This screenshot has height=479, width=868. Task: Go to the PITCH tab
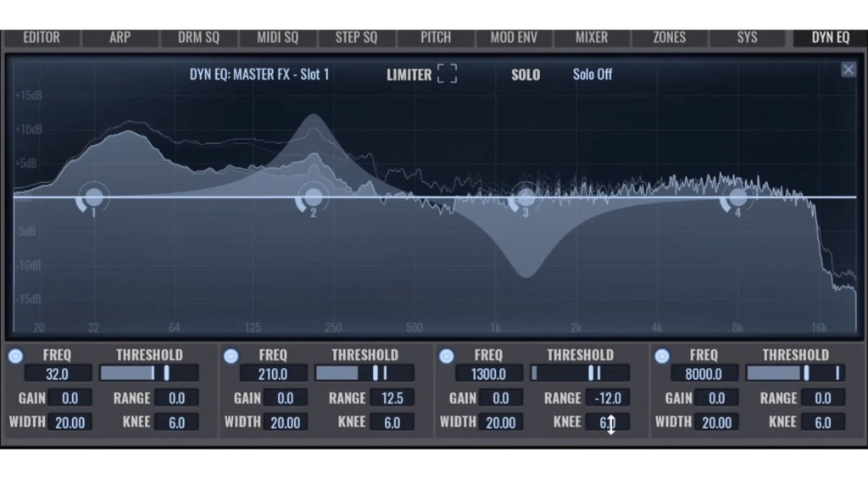pos(435,37)
